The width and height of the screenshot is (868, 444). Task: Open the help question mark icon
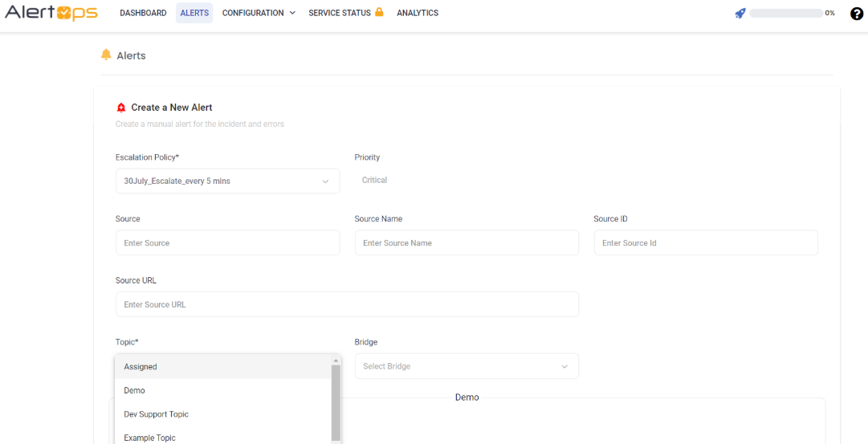pos(857,13)
